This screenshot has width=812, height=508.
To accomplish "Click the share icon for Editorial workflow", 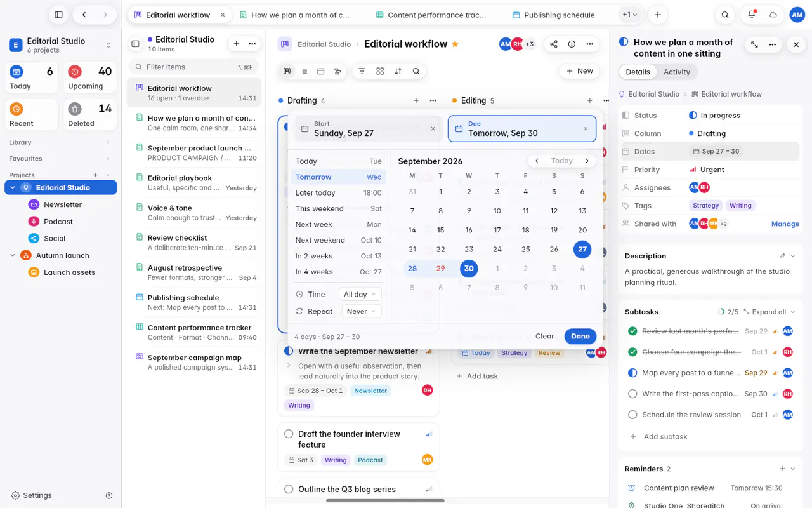I will tap(554, 44).
